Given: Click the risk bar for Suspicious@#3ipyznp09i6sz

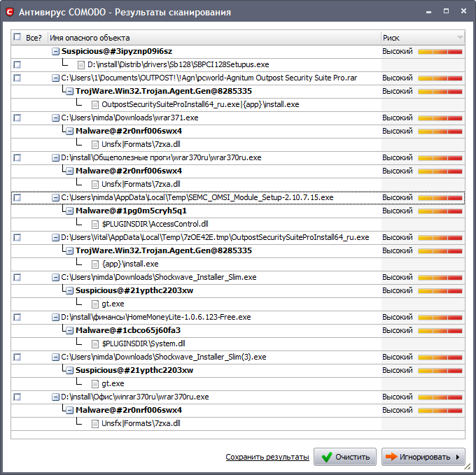Looking at the screenshot, I should [440, 52].
